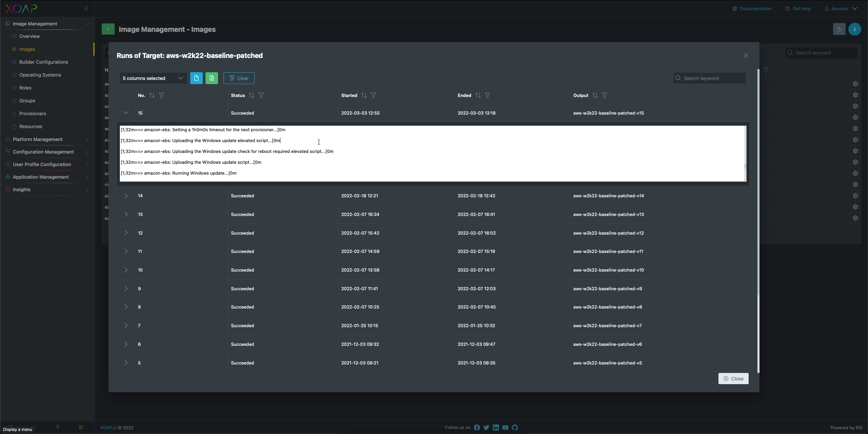
Task: Open the YouTube footer icon
Action: click(x=505, y=428)
